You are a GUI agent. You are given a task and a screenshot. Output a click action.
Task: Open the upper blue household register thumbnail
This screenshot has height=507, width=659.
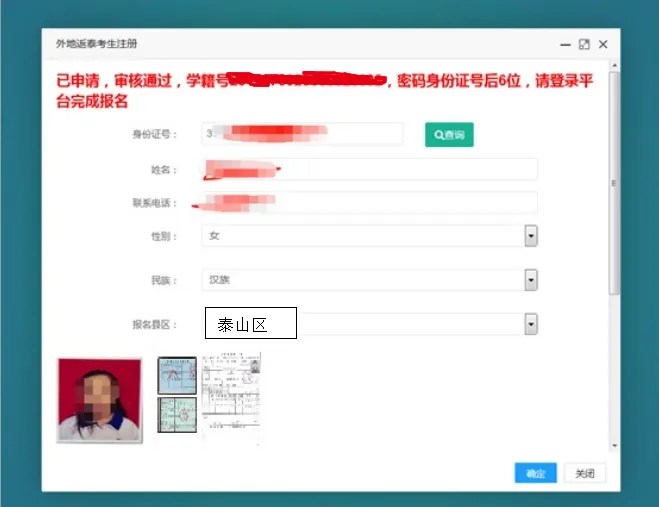[177, 375]
